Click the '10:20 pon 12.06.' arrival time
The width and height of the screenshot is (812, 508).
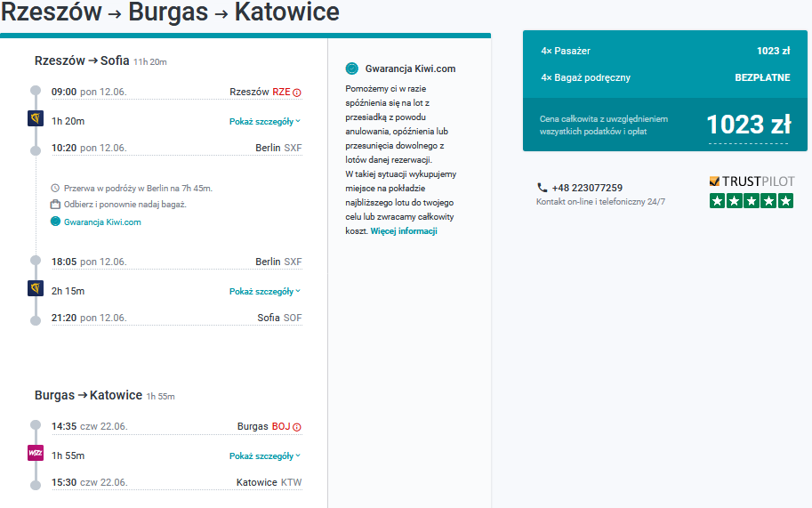coord(89,148)
